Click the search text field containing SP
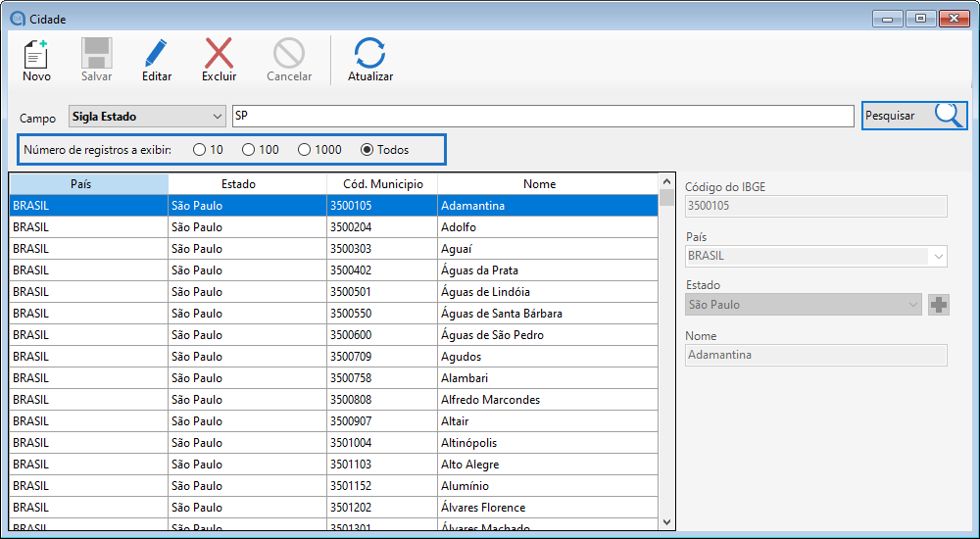This screenshot has height=539, width=980. [x=542, y=117]
